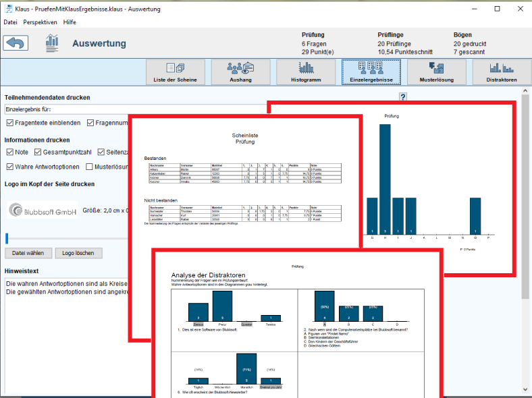Open the Distraktoren analysis view
Screen dimensions: 532x398
point(502,72)
